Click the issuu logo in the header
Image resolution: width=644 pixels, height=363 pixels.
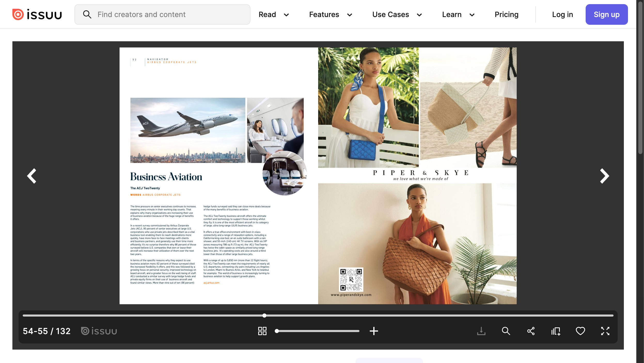point(37,14)
